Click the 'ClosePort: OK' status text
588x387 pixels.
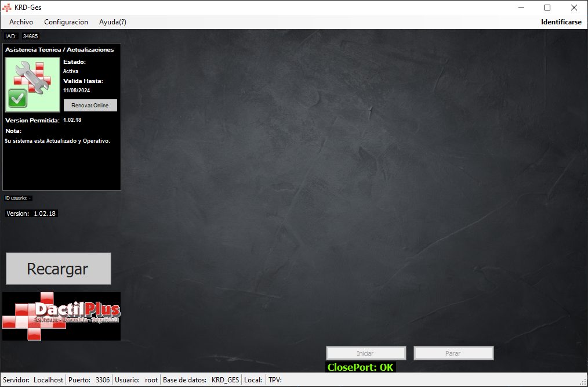tap(360, 367)
